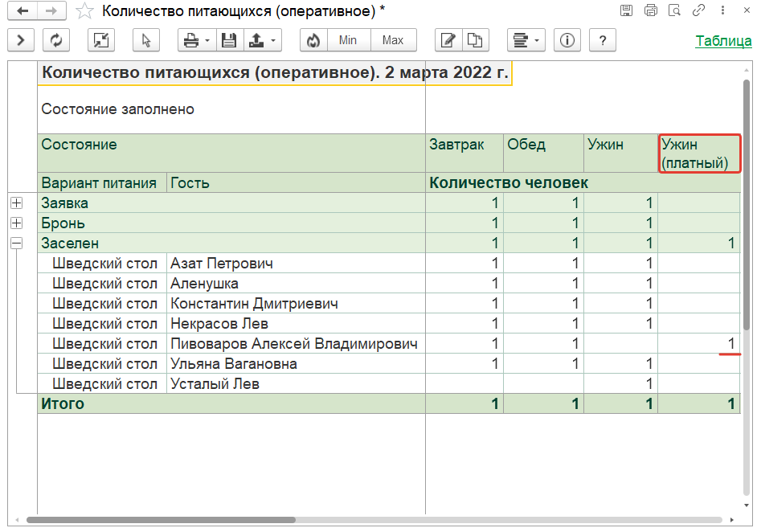Open help with question mark

pyautogui.click(x=603, y=40)
